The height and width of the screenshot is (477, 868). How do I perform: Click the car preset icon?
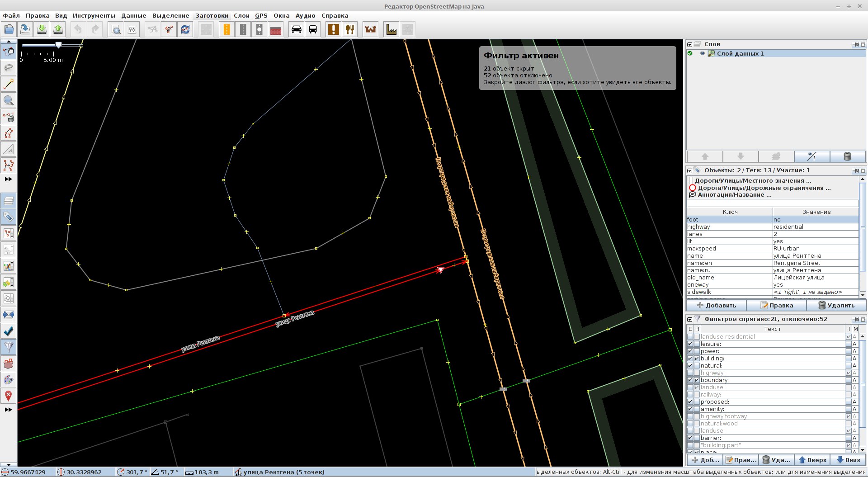pos(297,30)
